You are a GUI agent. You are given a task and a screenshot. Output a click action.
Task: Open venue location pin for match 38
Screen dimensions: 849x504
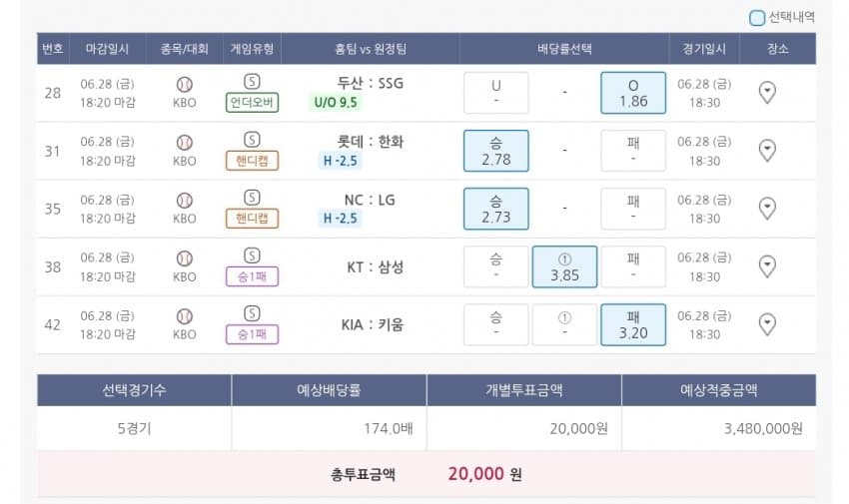(767, 266)
